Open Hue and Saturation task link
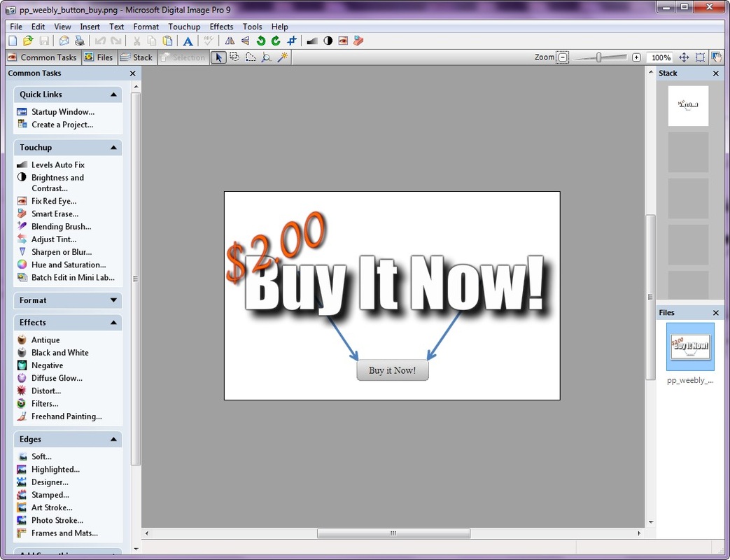This screenshot has width=730, height=560. pos(68,265)
